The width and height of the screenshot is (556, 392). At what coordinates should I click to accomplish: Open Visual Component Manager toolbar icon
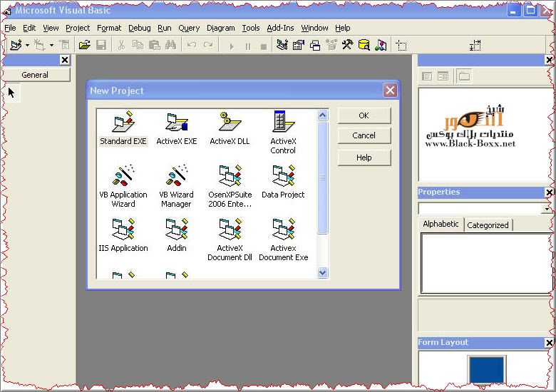381,45
